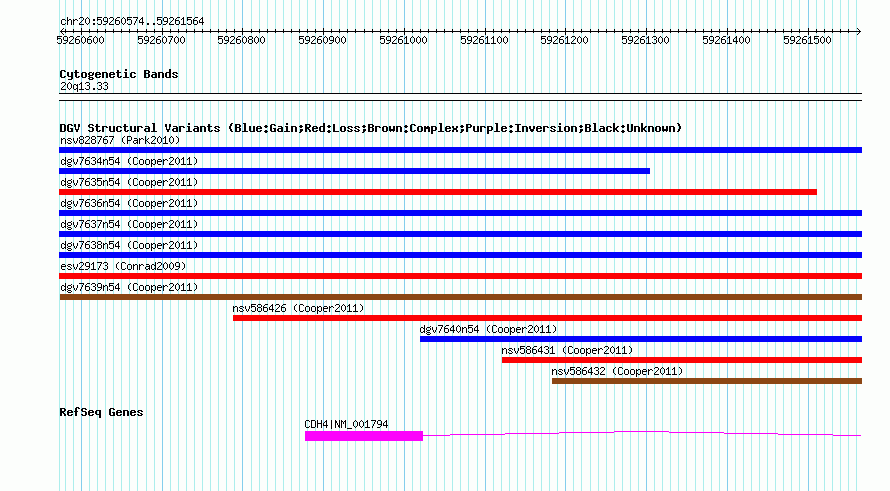This screenshot has height=491, width=890.
Task: Click the CDH4 magenta intron line
Action: coord(642,434)
